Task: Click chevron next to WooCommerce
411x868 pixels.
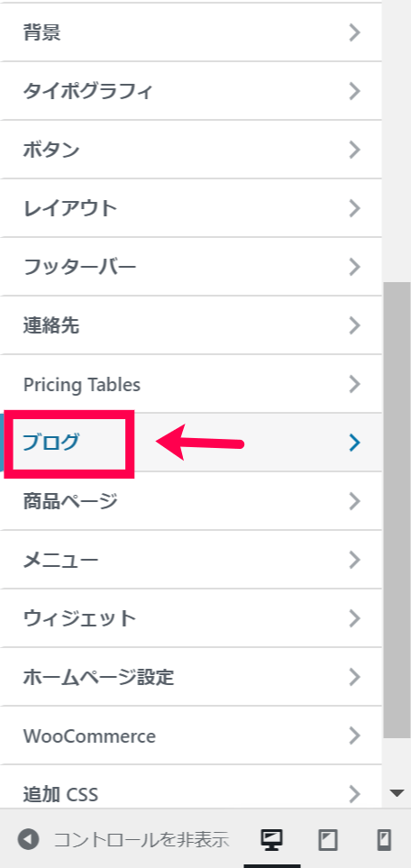Action: [355, 736]
